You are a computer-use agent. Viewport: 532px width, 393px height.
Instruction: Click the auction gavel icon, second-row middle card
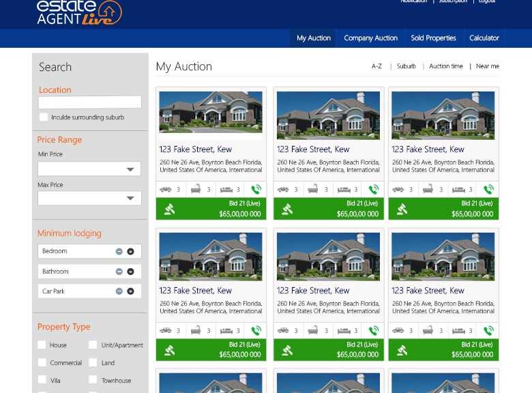tap(287, 350)
